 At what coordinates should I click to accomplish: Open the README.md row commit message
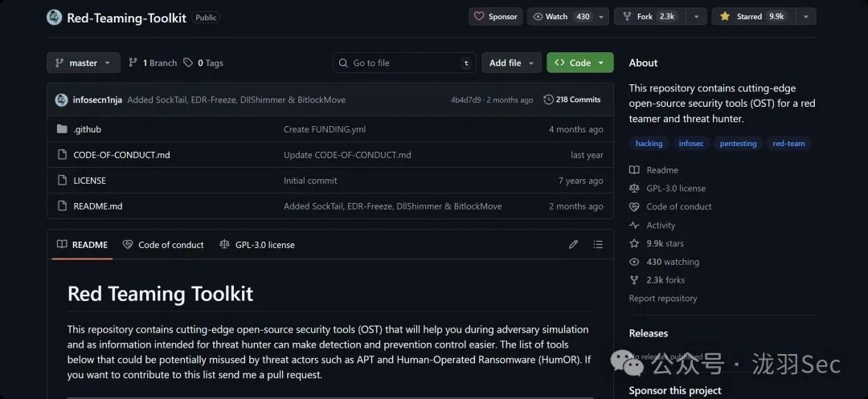pos(393,206)
